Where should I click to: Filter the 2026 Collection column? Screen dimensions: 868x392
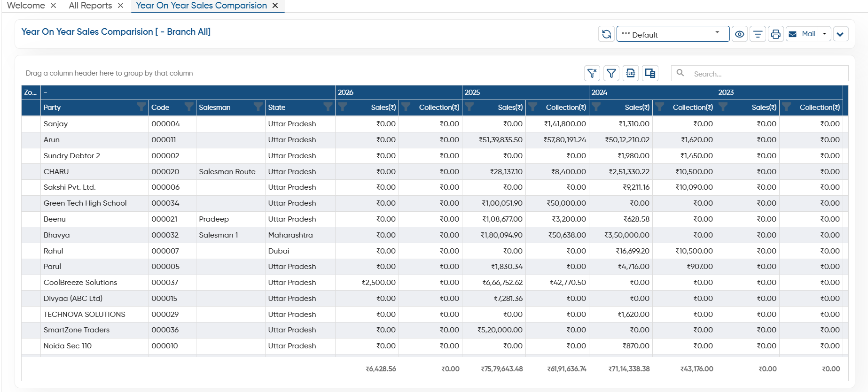coord(406,107)
